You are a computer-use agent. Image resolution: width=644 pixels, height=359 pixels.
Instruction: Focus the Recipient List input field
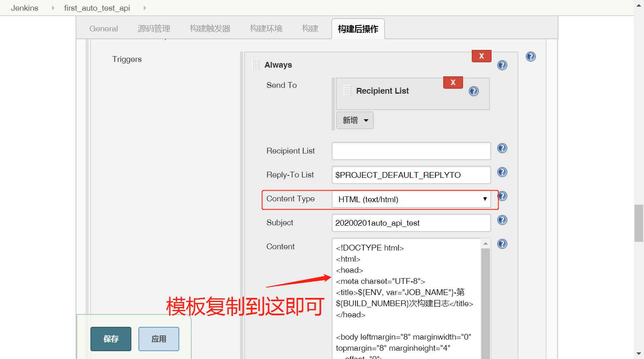[411, 151]
